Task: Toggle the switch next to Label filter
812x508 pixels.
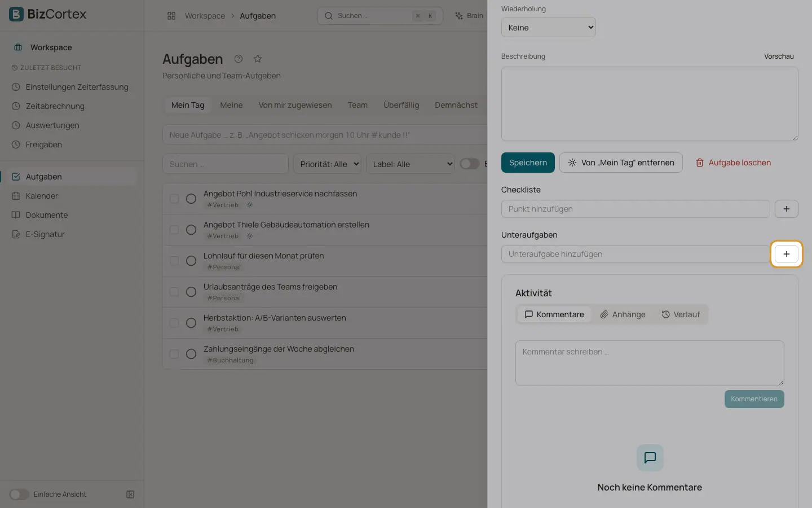Action: (470, 164)
